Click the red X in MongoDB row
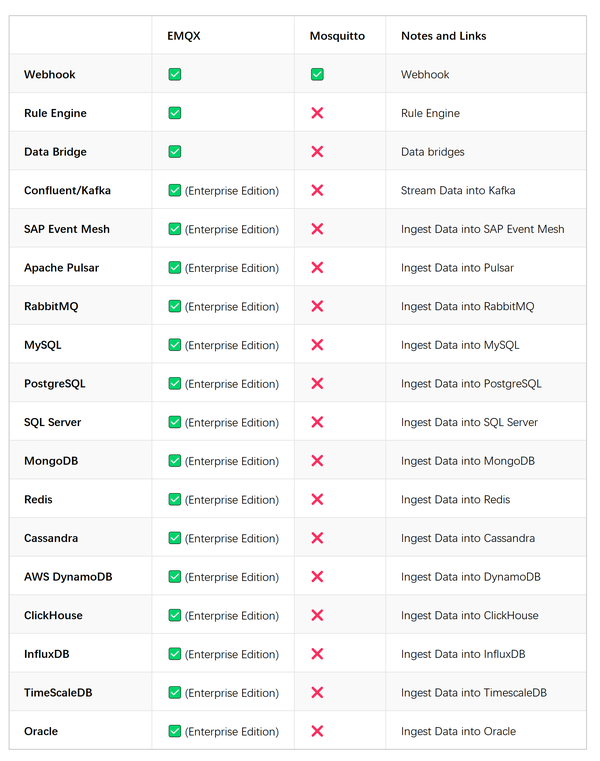600x761 pixels. pos(317,461)
